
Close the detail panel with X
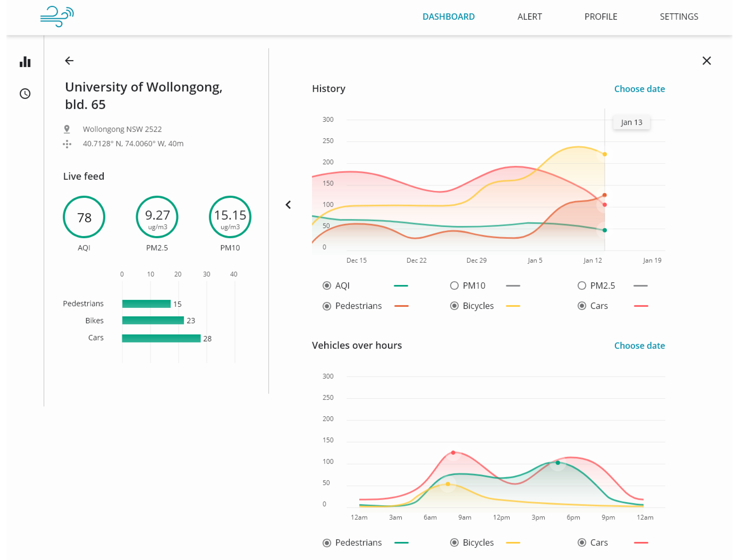point(707,61)
